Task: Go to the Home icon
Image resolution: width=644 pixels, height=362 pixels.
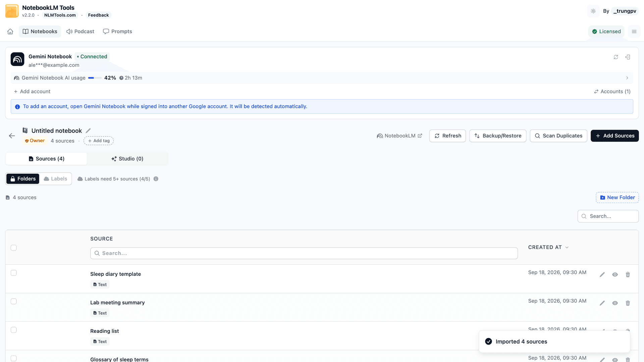Action: [x=10, y=32]
